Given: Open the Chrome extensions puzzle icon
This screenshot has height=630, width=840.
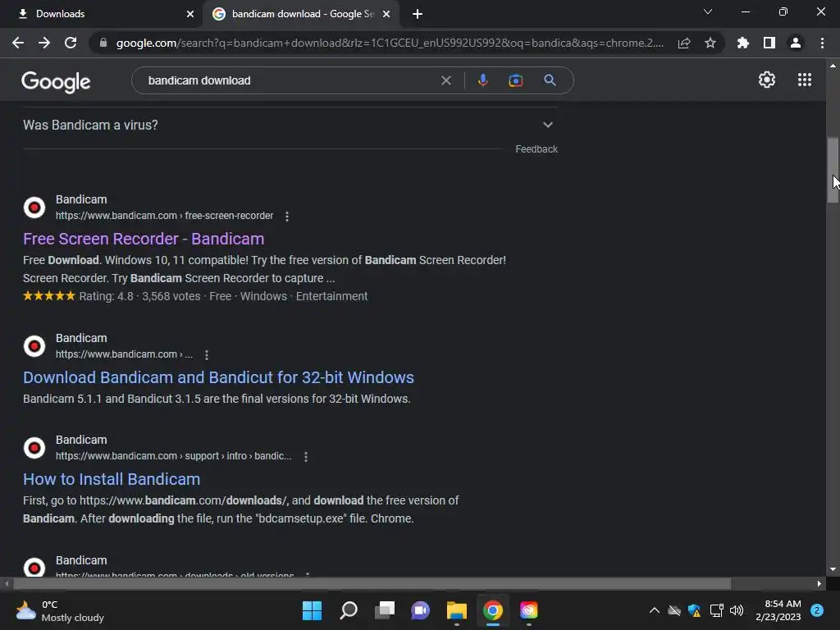Looking at the screenshot, I should tap(743, 43).
